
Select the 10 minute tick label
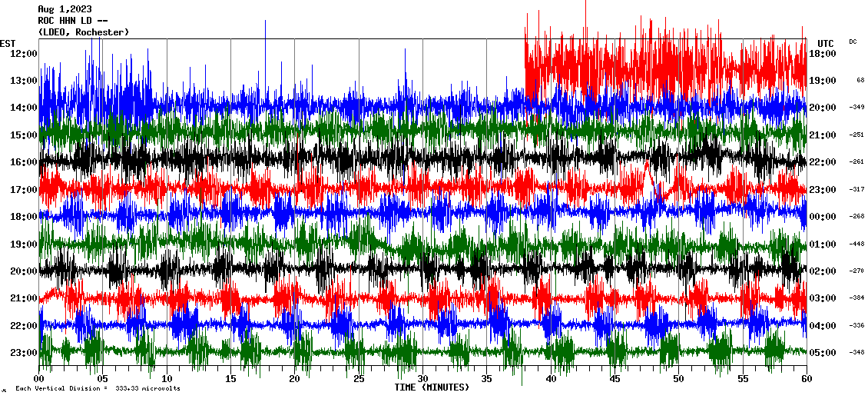(167, 379)
